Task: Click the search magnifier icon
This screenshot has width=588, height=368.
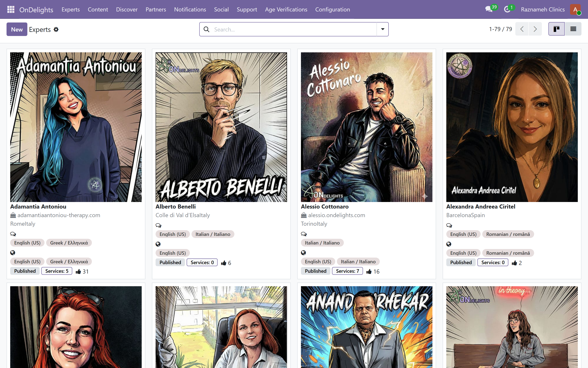Action: click(x=207, y=29)
